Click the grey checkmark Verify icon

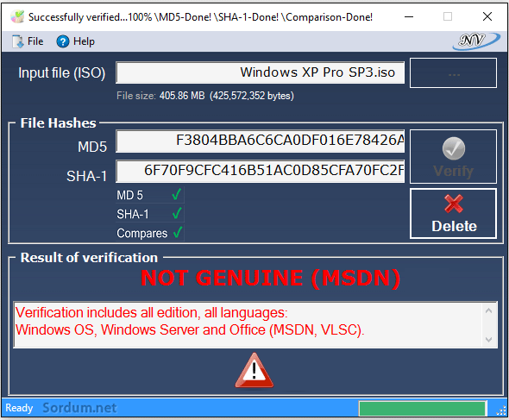point(454,148)
